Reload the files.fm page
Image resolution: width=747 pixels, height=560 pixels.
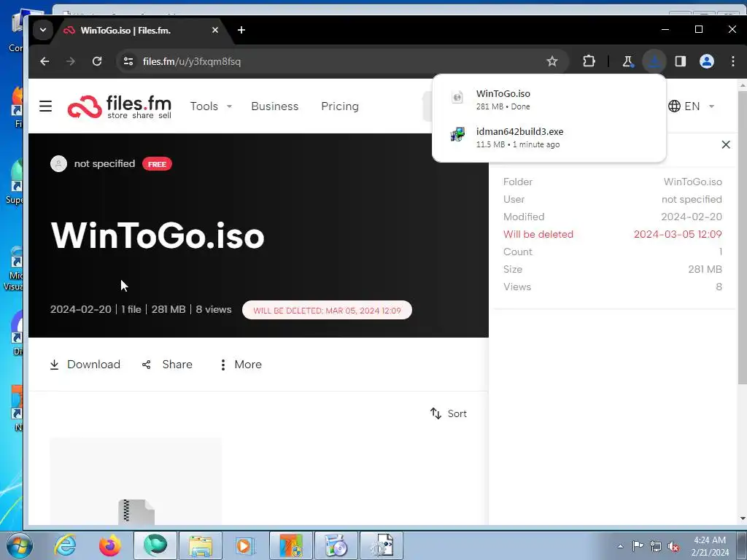pyautogui.click(x=97, y=61)
